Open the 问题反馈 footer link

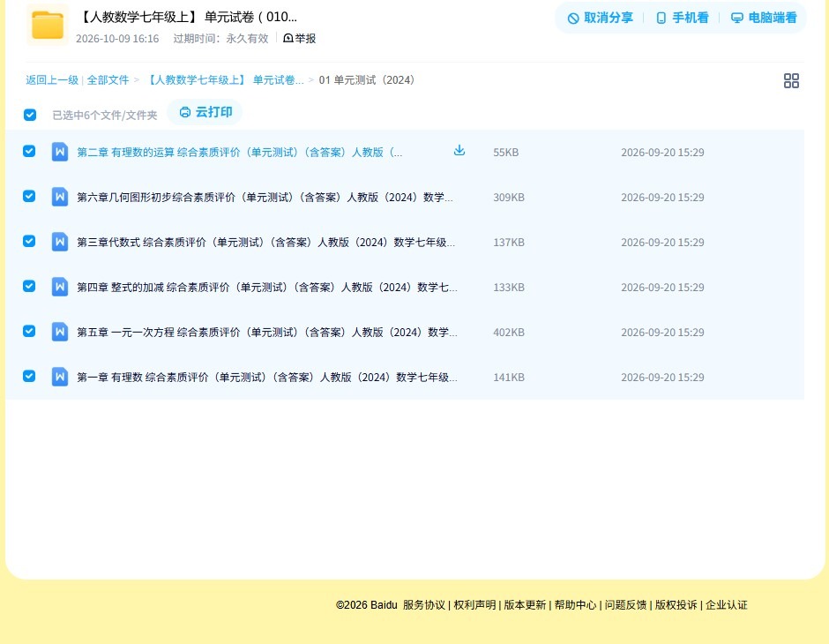[x=625, y=605]
